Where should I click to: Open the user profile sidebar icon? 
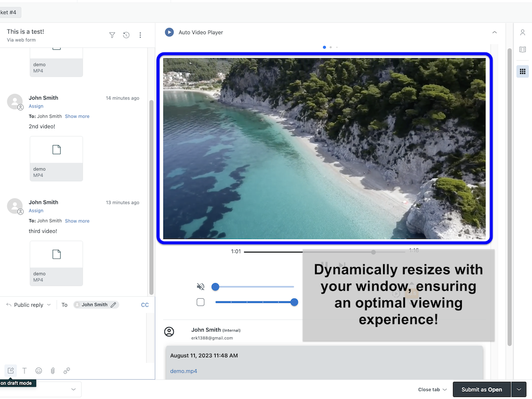click(523, 33)
